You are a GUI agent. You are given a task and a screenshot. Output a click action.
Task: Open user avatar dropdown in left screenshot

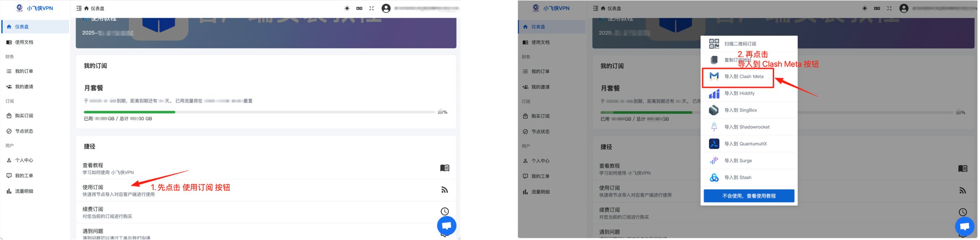(x=386, y=8)
